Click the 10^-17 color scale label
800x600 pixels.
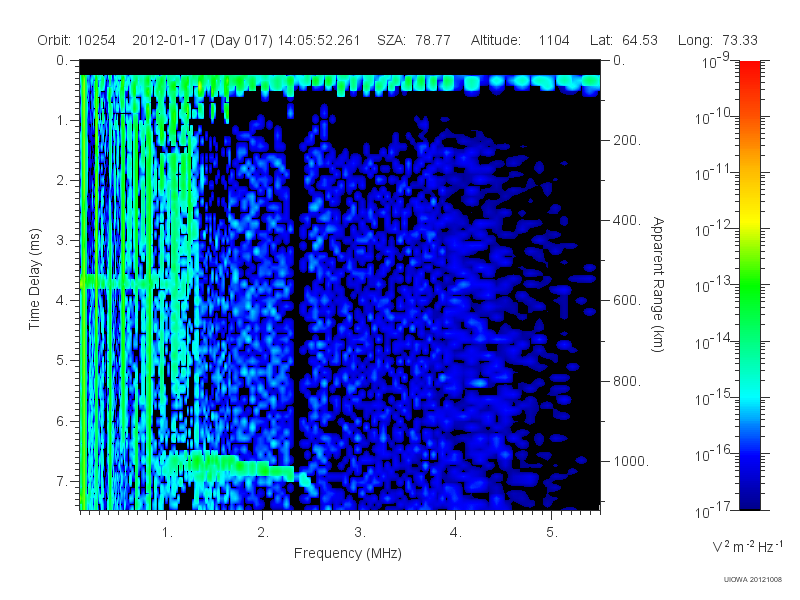click(714, 509)
